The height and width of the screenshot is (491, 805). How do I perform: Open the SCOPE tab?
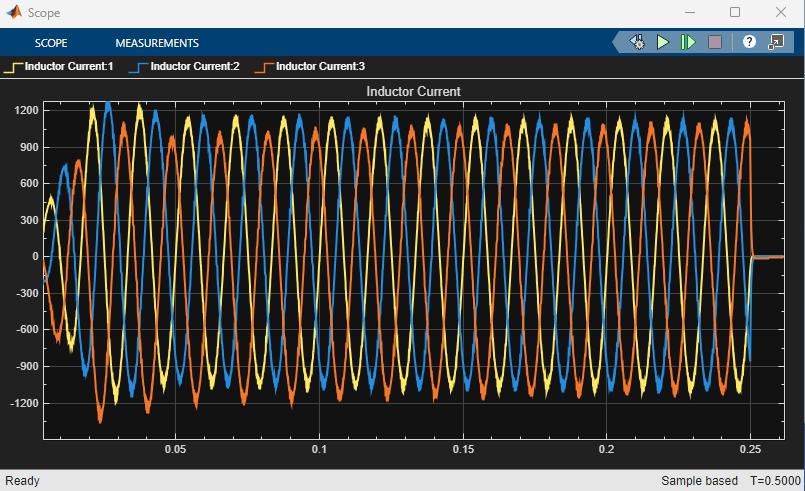click(x=51, y=43)
